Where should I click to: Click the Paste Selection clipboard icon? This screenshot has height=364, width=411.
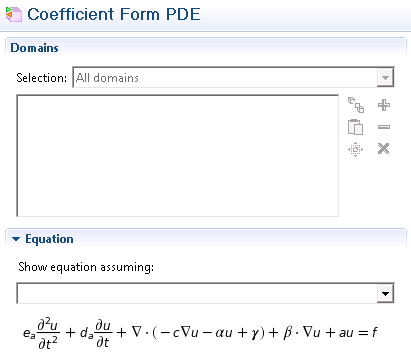[355, 127]
